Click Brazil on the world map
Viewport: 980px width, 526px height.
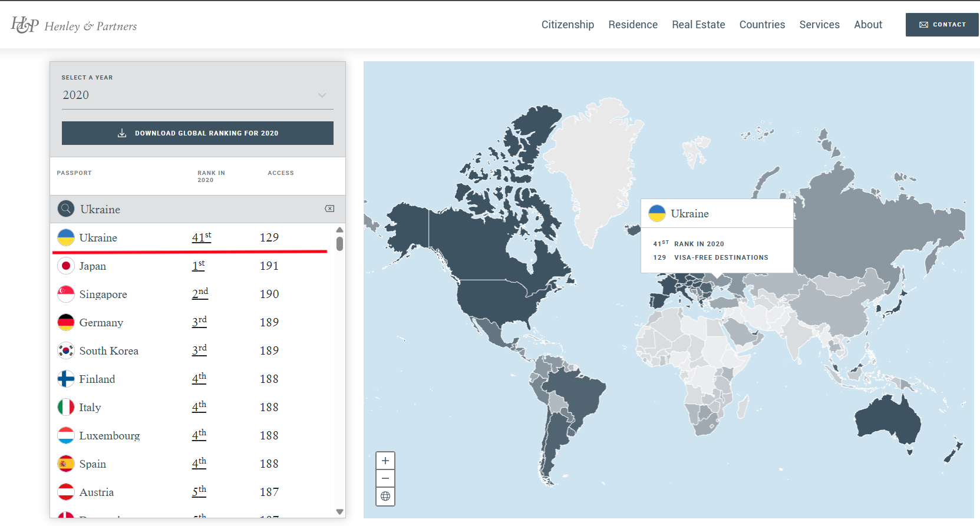pos(575,392)
